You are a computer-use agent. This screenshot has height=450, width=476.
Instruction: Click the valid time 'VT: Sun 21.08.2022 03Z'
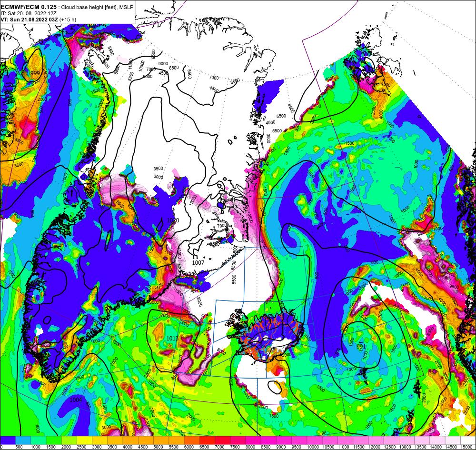point(30,20)
